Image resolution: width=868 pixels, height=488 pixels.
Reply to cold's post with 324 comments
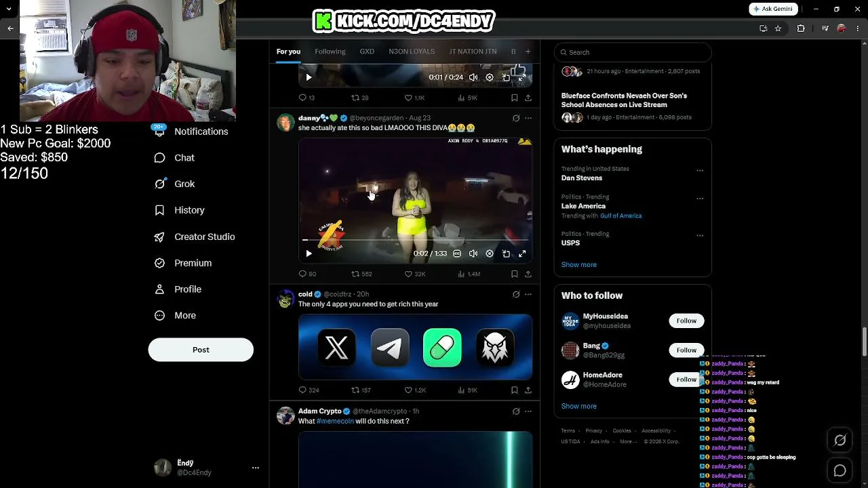pyautogui.click(x=309, y=390)
